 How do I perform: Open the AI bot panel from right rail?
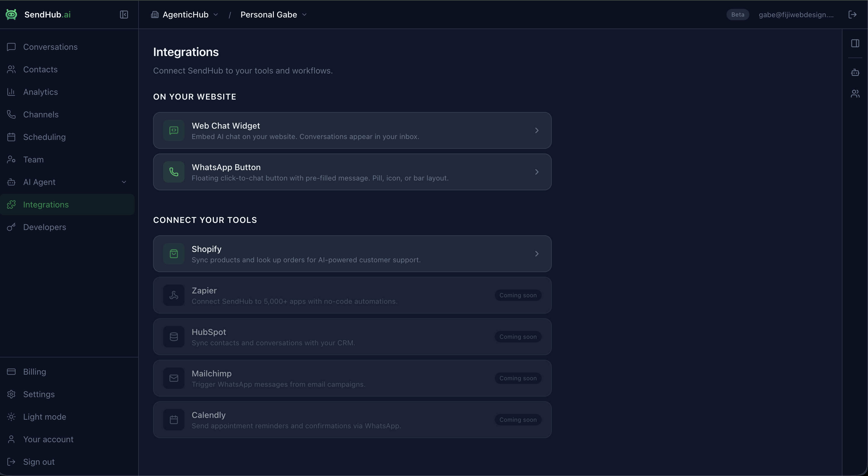point(855,72)
